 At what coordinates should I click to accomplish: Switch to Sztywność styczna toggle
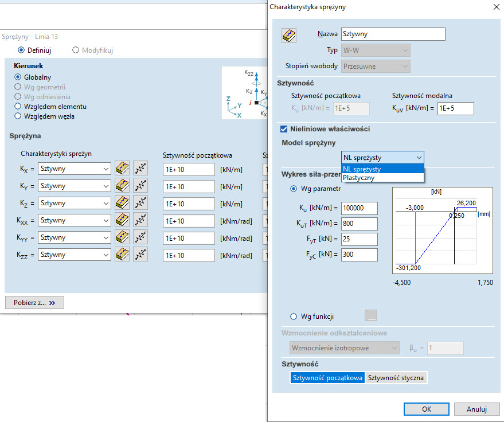click(396, 378)
